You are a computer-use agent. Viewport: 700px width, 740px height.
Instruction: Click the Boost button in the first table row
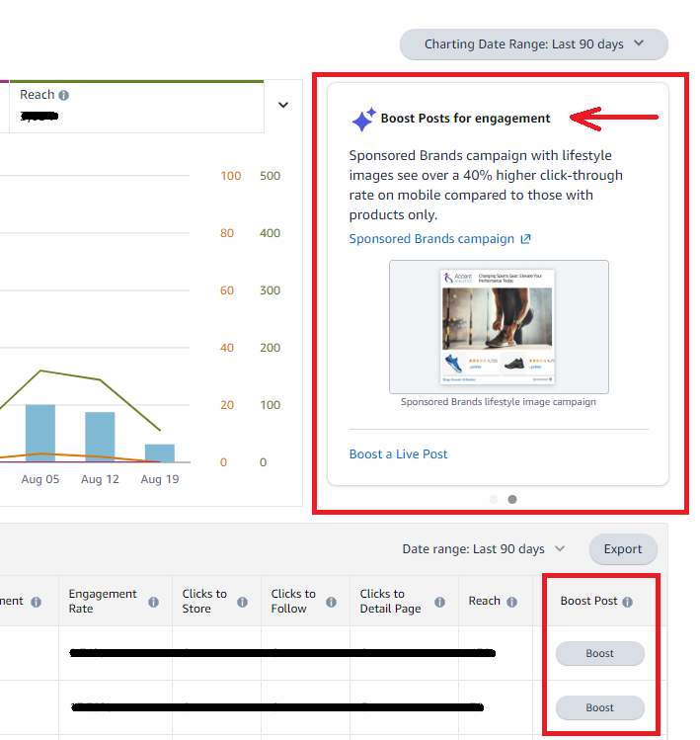[x=599, y=653]
